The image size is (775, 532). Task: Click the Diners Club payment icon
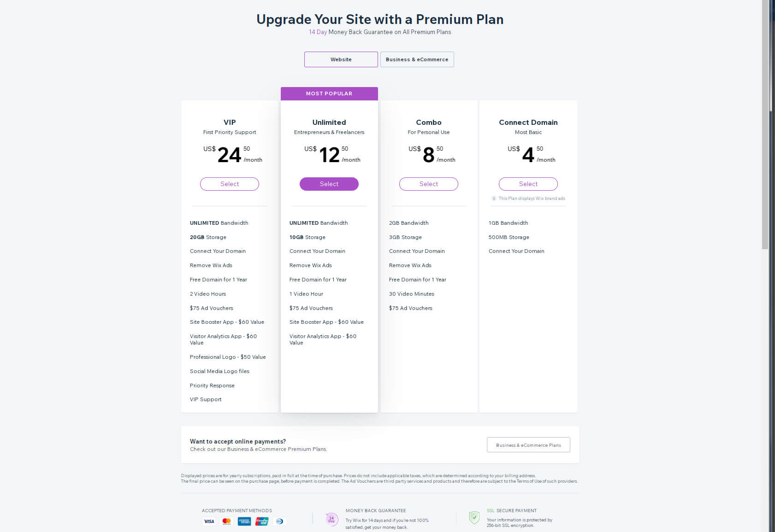(279, 521)
